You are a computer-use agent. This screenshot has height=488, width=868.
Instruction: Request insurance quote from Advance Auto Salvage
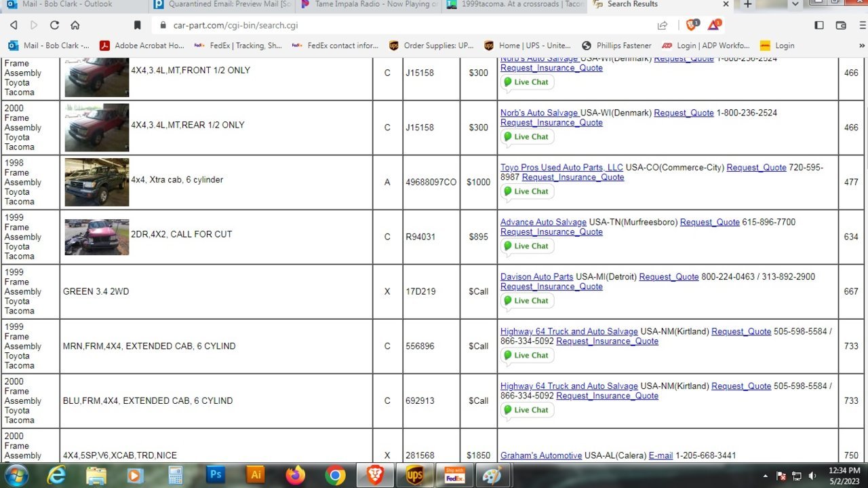point(551,232)
